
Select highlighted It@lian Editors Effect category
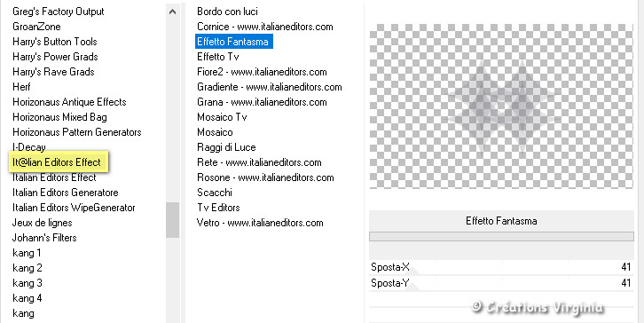coord(58,161)
